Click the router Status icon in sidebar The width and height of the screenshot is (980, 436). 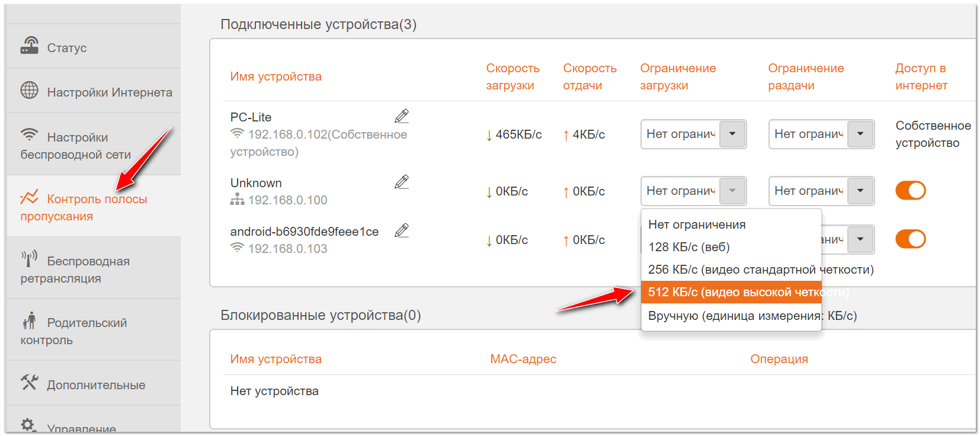[x=29, y=46]
